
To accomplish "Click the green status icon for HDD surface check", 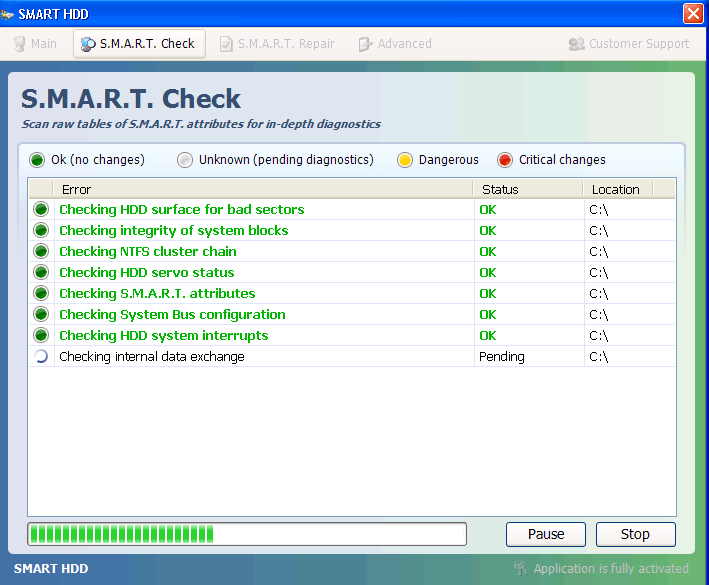I will pos(41,210).
